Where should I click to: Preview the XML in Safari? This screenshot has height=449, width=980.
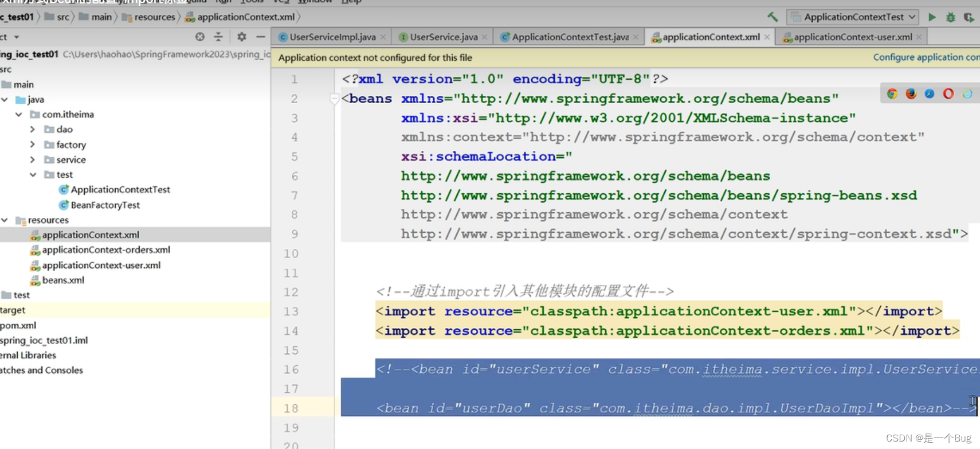(x=930, y=93)
